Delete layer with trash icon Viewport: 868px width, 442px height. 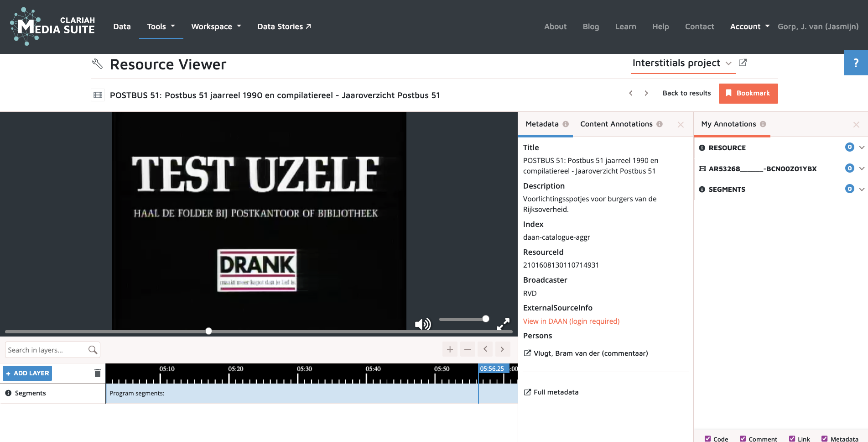point(97,373)
